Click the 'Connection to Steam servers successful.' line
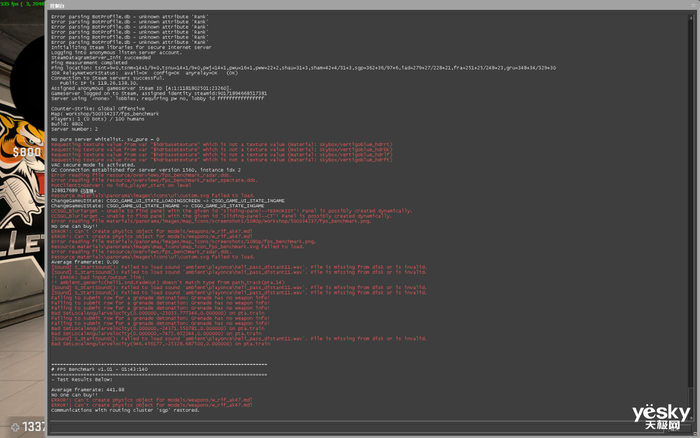This screenshot has height=438, width=700. tap(108, 78)
